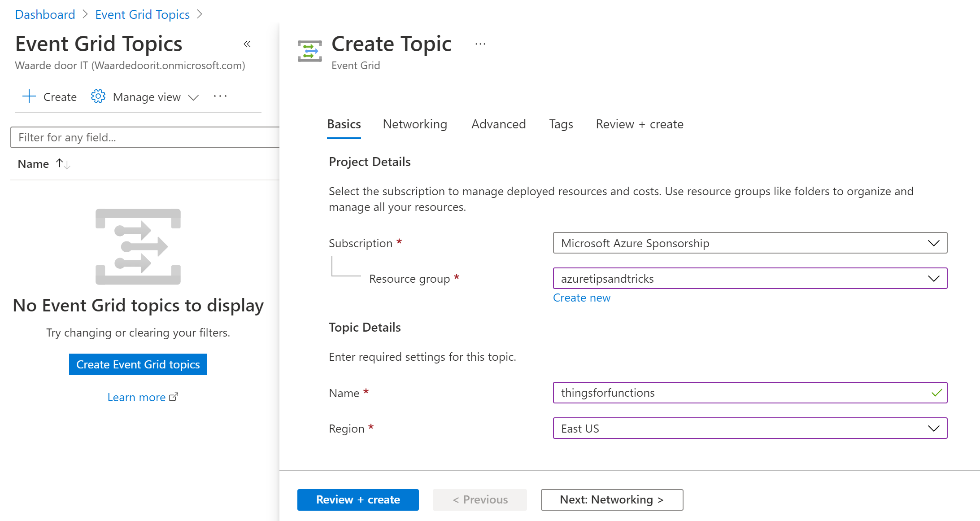The width and height of the screenshot is (980, 521).
Task: Click the Create new resource group link
Action: [582, 297]
